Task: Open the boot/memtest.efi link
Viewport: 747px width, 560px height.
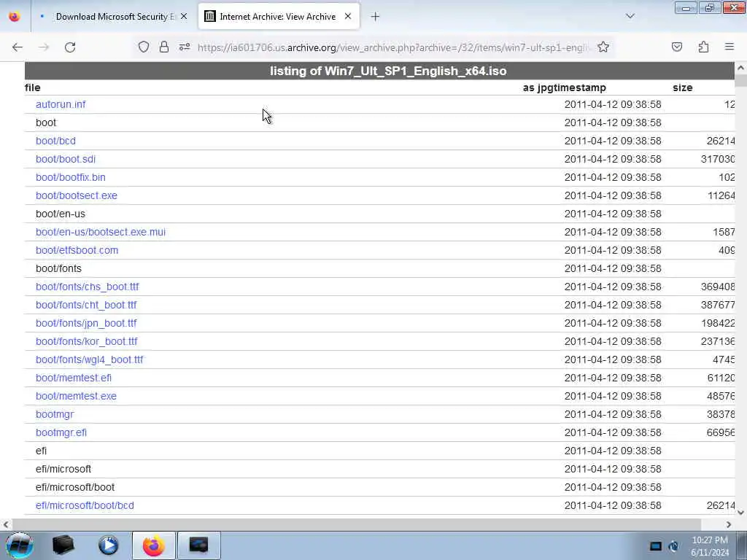Action: click(74, 378)
